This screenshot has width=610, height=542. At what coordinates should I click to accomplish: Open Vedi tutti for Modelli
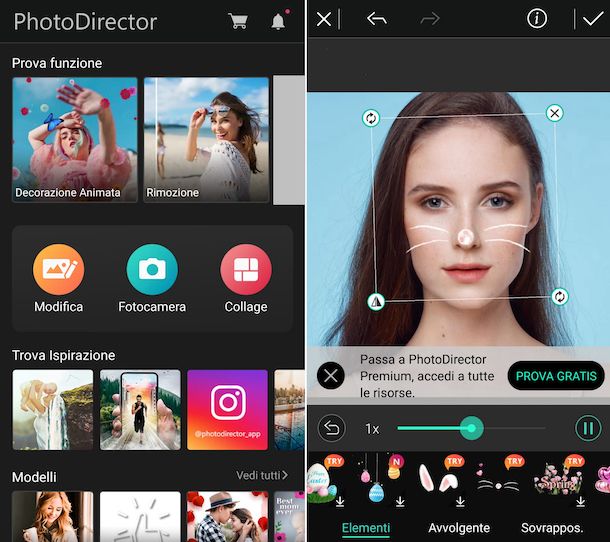pyautogui.click(x=262, y=475)
